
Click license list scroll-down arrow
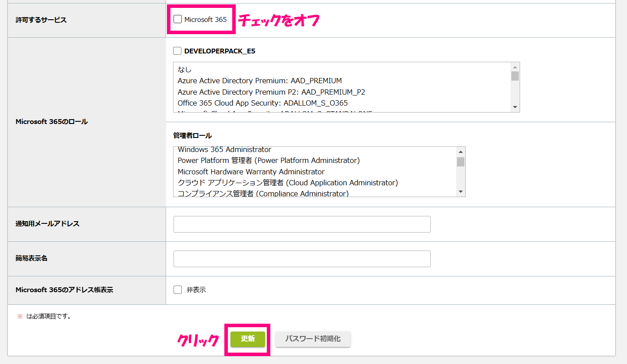[x=515, y=107]
